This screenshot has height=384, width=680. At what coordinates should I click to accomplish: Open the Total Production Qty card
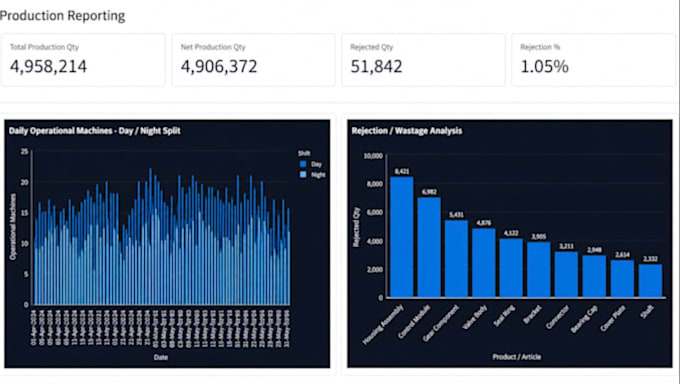point(83,60)
